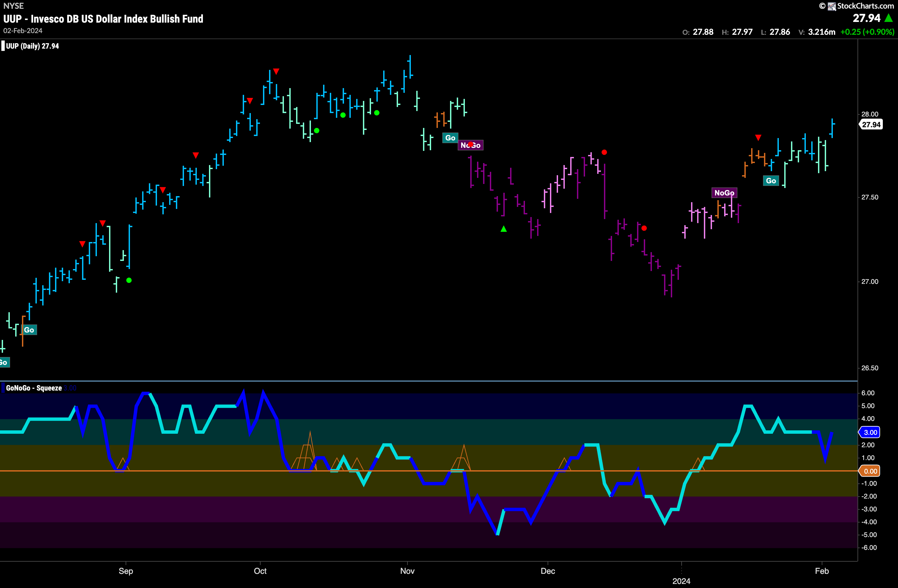Click the 3.00 squeeze value tag
898x588 pixels.
tap(870, 432)
